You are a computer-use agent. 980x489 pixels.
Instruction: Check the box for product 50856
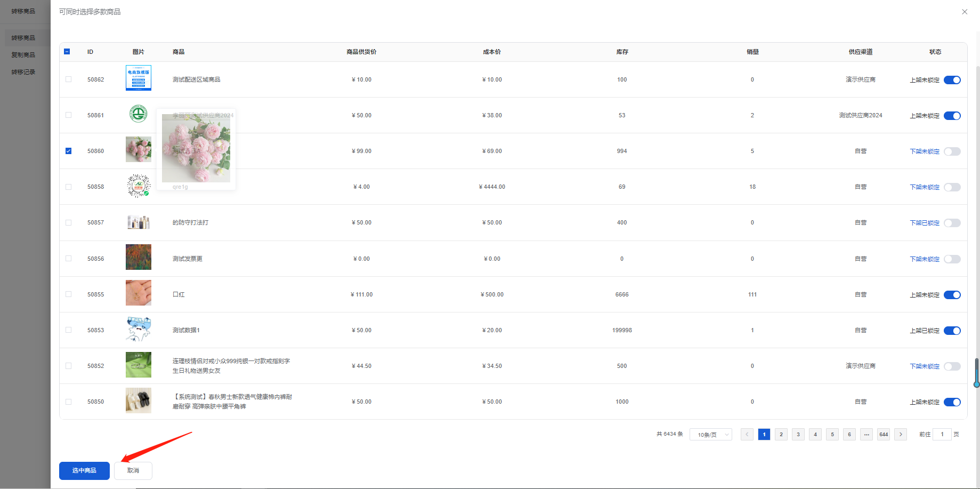pos(68,259)
